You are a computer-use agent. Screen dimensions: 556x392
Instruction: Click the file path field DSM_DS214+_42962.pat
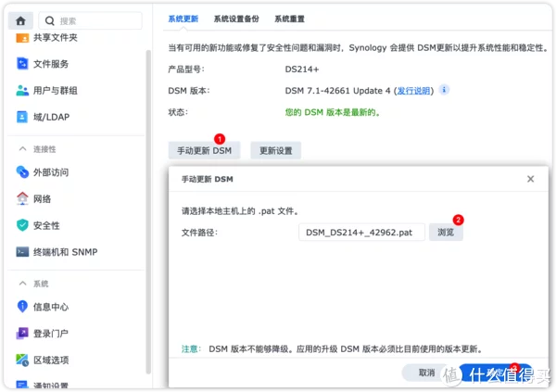pyautogui.click(x=361, y=233)
